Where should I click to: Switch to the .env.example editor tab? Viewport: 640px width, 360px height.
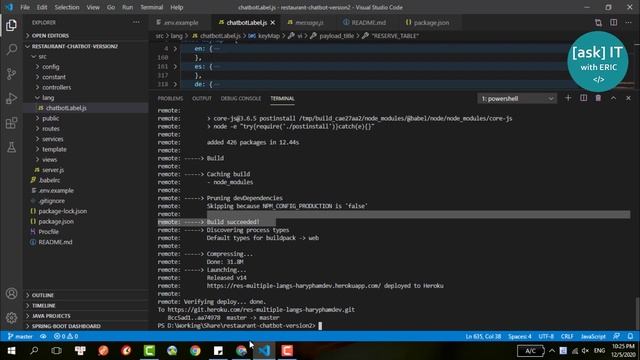pyautogui.click(x=180, y=22)
